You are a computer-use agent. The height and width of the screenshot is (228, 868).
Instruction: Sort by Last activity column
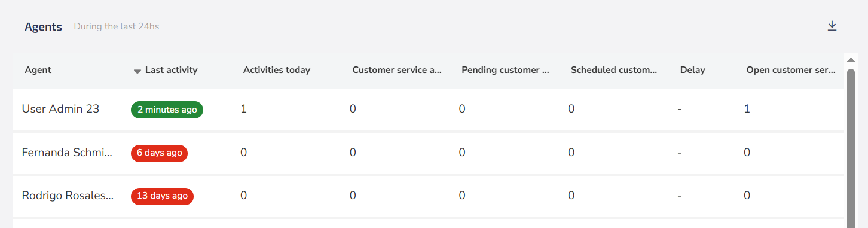171,70
